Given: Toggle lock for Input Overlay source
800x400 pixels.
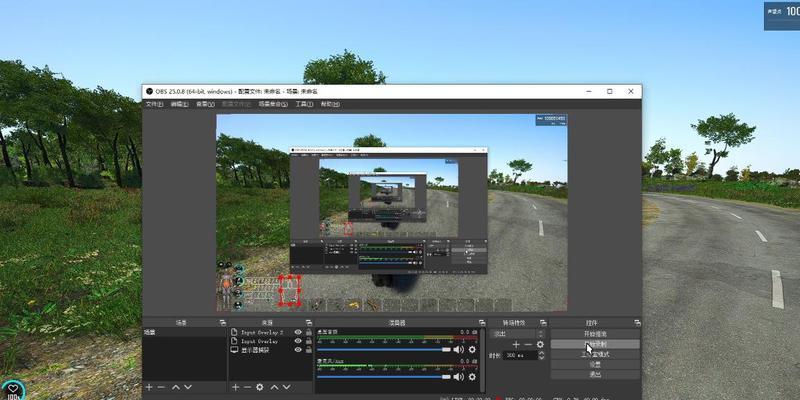Looking at the screenshot, I should (308, 341).
